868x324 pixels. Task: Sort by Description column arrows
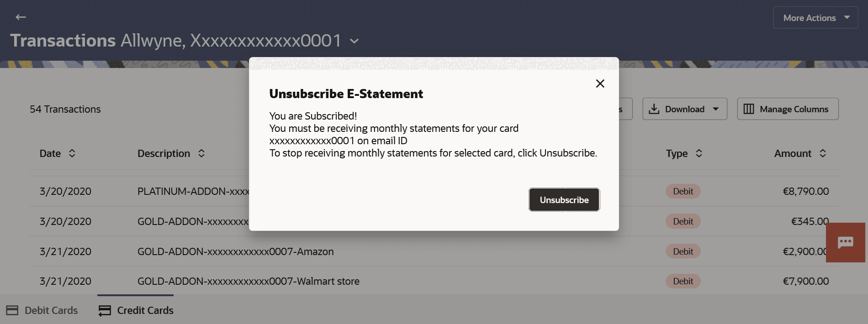pyautogui.click(x=201, y=153)
